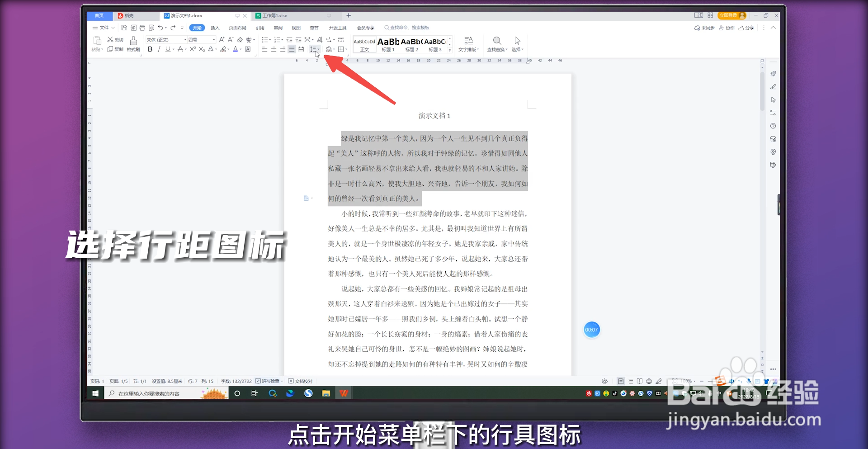This screenshot has height=449, width=868.
Task: Apply subscript formatting
Action: 202,49
